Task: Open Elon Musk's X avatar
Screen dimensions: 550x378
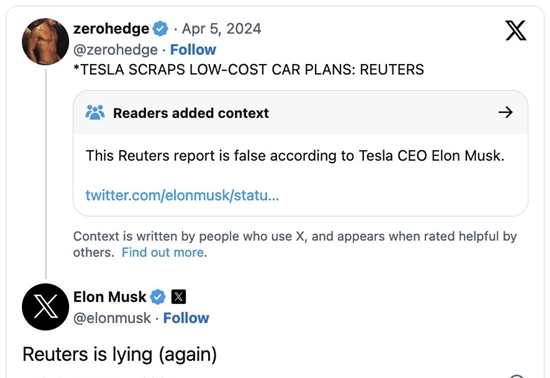Action: pyautogui.click(x=45, y=307)
